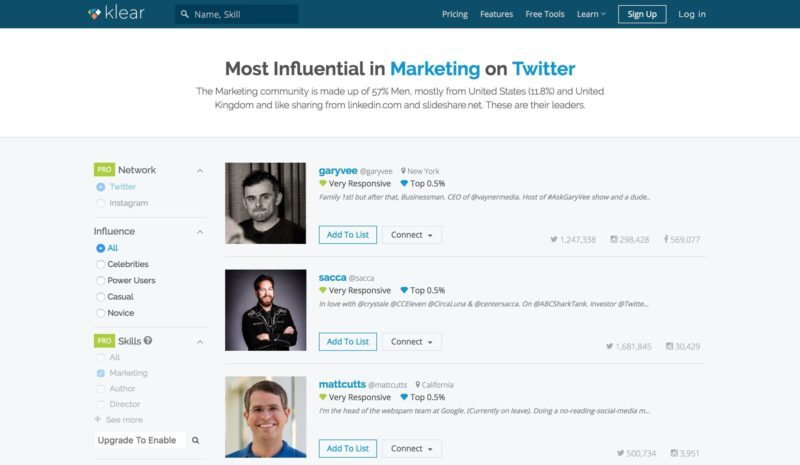This screenshot has height=465, width=800.
Task: Click the sidebar skill search magnifier icon
Action: click(195, 440)
